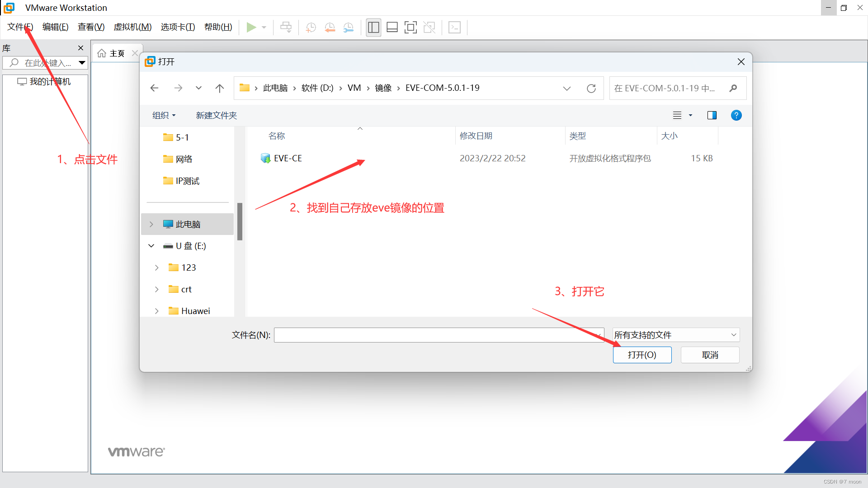Click the manage snapshots wrench icon
The image size is (868, 488).
349,28
